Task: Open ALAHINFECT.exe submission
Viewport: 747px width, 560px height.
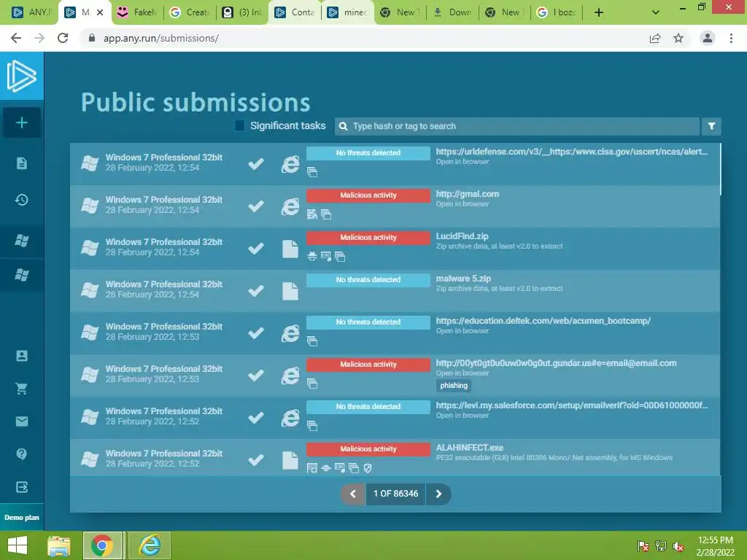Action: [469, 448]
